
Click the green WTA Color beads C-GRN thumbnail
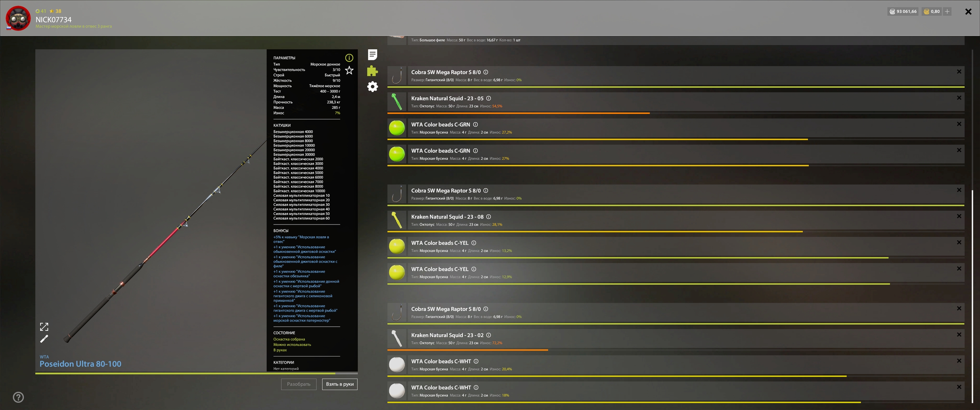point(397,128)
